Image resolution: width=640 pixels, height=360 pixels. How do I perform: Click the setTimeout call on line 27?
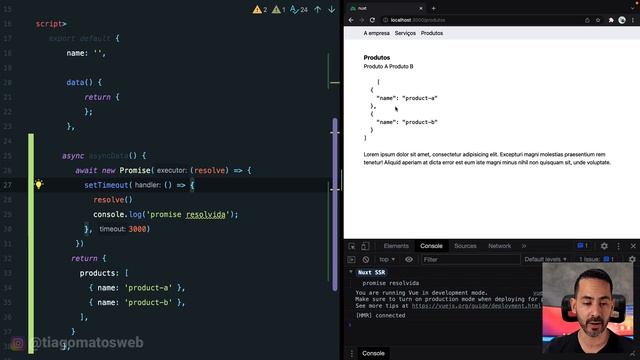(x=106, y=185)
